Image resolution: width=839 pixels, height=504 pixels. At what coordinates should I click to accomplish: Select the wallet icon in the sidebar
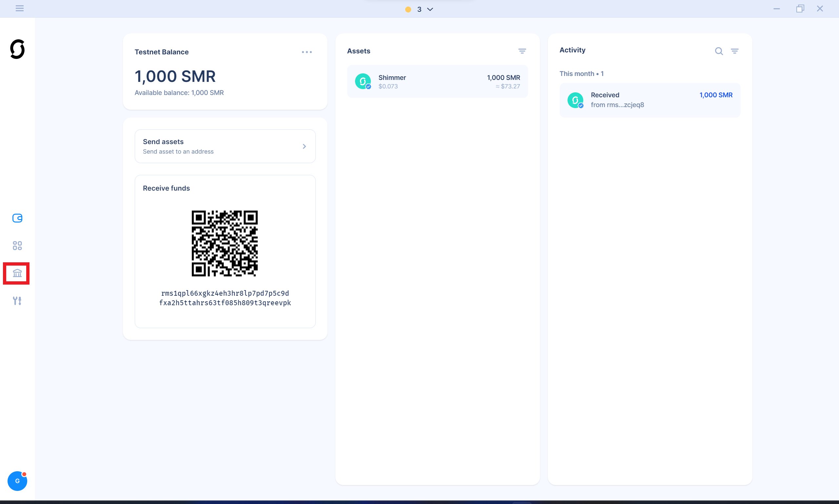point(17,218)
